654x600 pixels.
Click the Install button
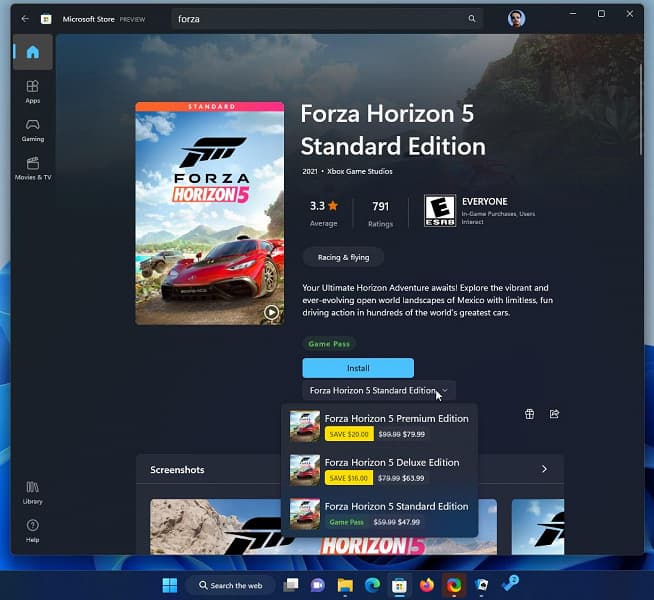pos(358,368)
